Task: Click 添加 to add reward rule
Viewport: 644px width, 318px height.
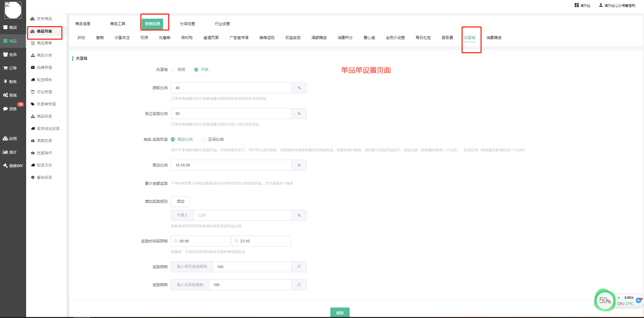Action: coord(180,201)
